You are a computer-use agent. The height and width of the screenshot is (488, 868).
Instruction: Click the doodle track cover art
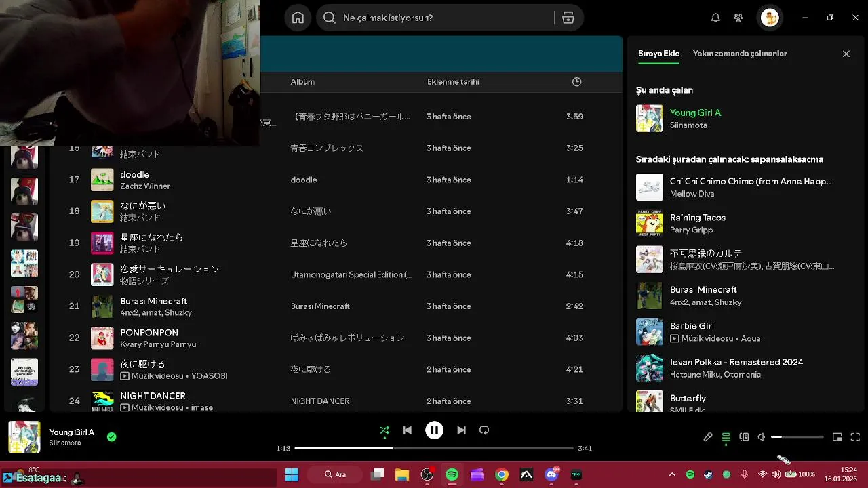102,180
